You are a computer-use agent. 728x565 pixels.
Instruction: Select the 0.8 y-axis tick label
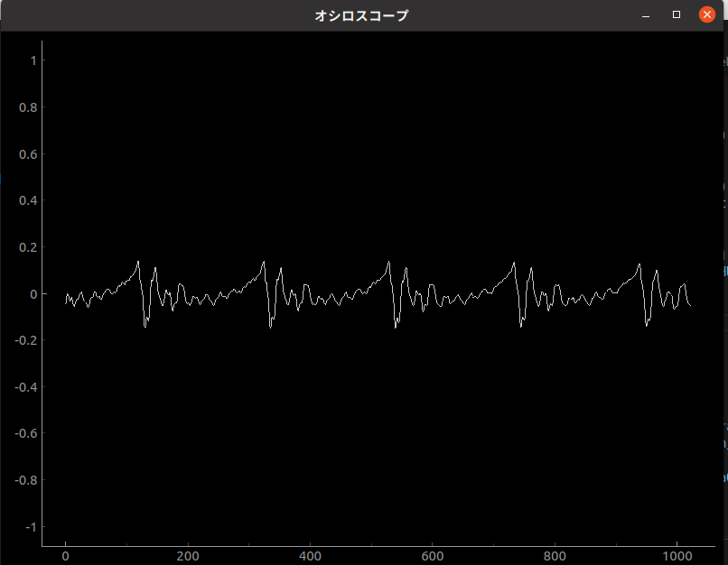point(27,107)
